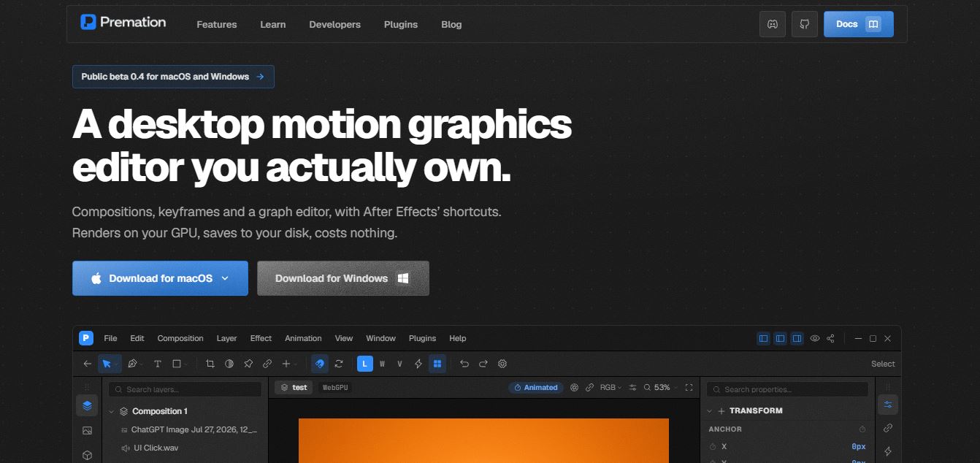980x463 pixels.
Task: Open the GitHub icon button in navbar
Action: point(805,24)
